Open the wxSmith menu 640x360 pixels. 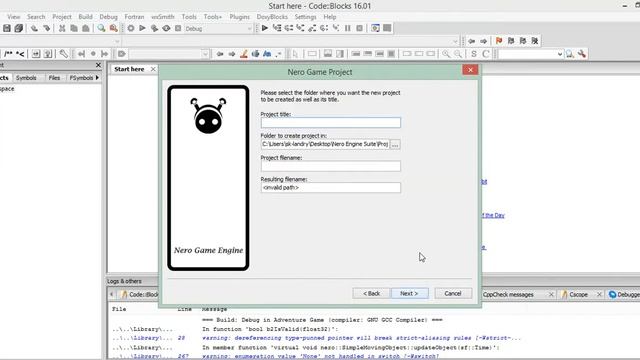[162, 17]
